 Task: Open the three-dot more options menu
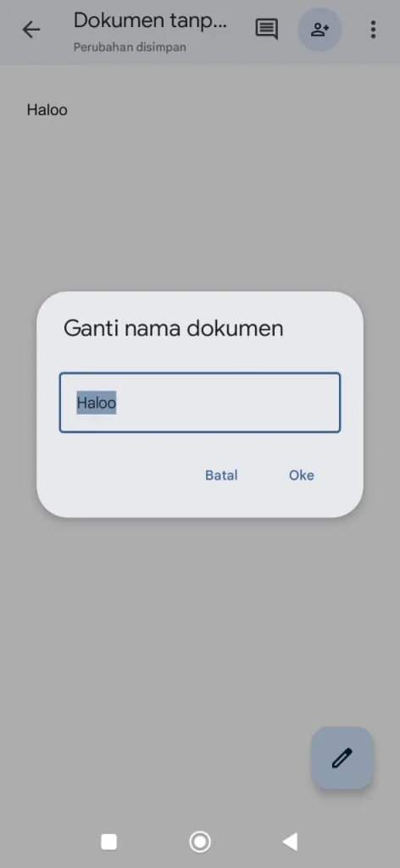point(374,30)
